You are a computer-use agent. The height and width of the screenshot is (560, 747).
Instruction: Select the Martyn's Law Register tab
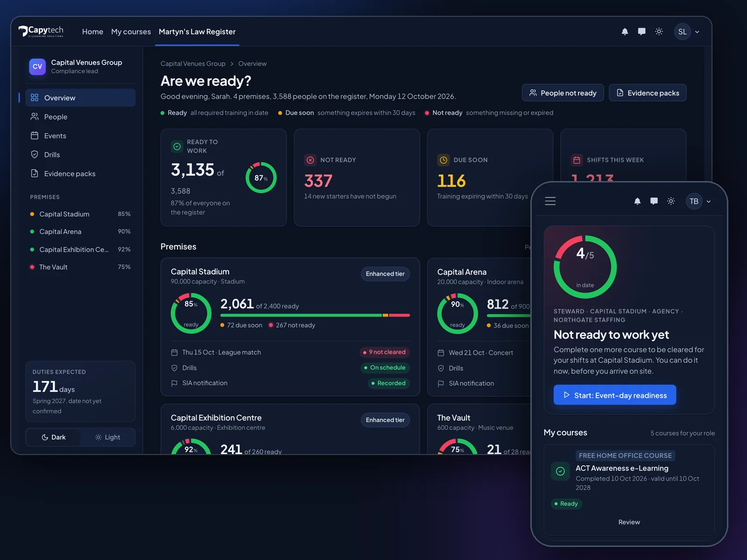[197, 32]
